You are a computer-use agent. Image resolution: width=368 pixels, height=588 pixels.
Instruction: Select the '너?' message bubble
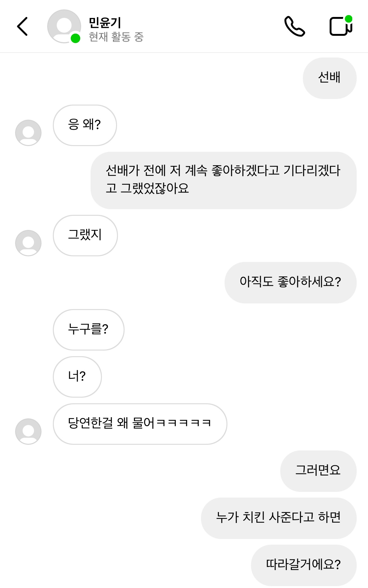pyautogui.click(x=77, y=377)
